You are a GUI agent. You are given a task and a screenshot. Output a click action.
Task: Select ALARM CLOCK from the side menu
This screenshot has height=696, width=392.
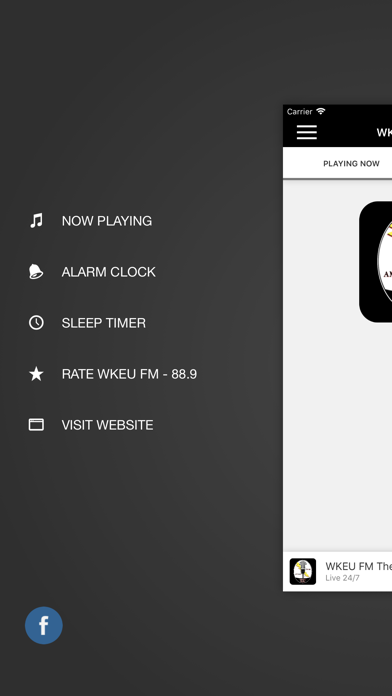pyautogui.click(x=109, y=272)
